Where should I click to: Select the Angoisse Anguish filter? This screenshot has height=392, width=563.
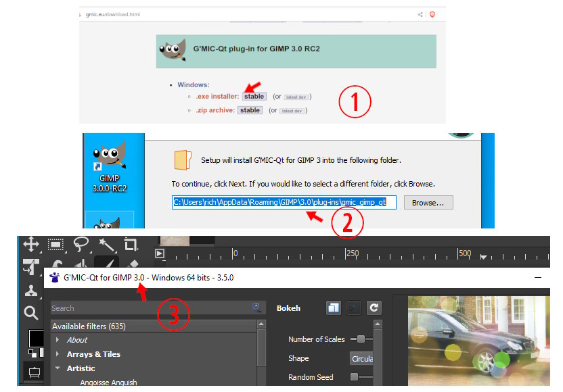point(108,383)
